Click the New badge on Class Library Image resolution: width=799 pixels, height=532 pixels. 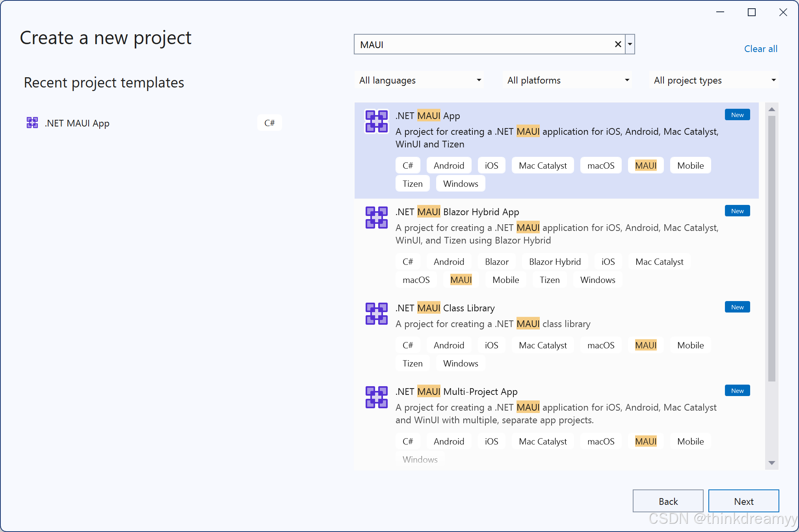[738, 307]
